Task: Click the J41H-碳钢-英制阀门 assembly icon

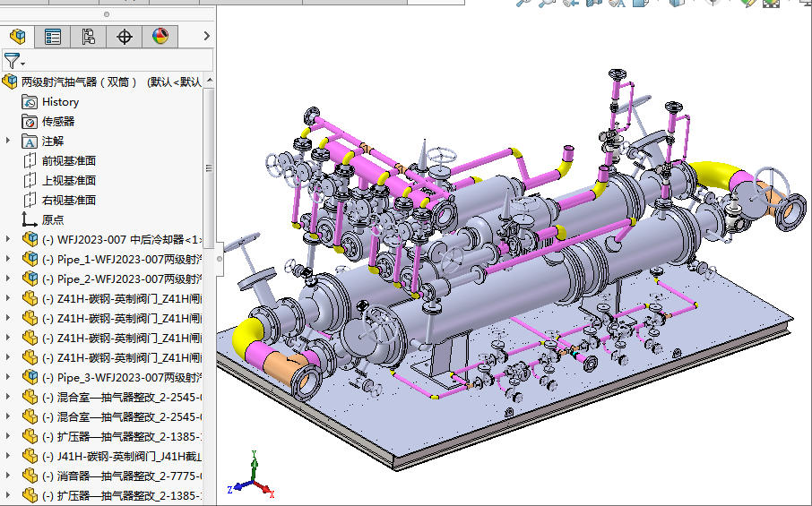Action: tap(30, 456)
